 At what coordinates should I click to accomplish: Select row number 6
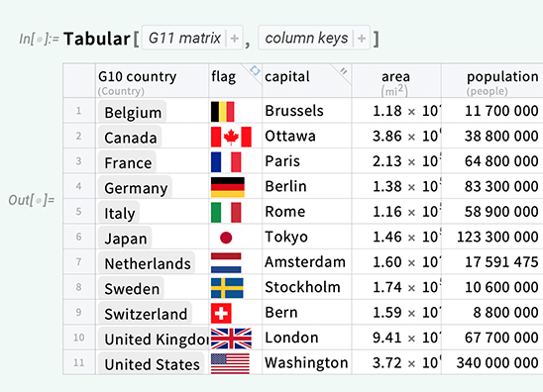click(79, 237)
